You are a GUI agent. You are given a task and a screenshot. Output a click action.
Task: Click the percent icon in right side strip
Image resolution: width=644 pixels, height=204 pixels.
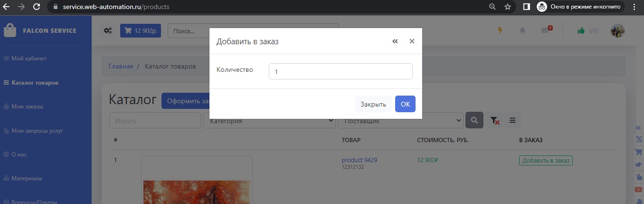coord(639,139)
